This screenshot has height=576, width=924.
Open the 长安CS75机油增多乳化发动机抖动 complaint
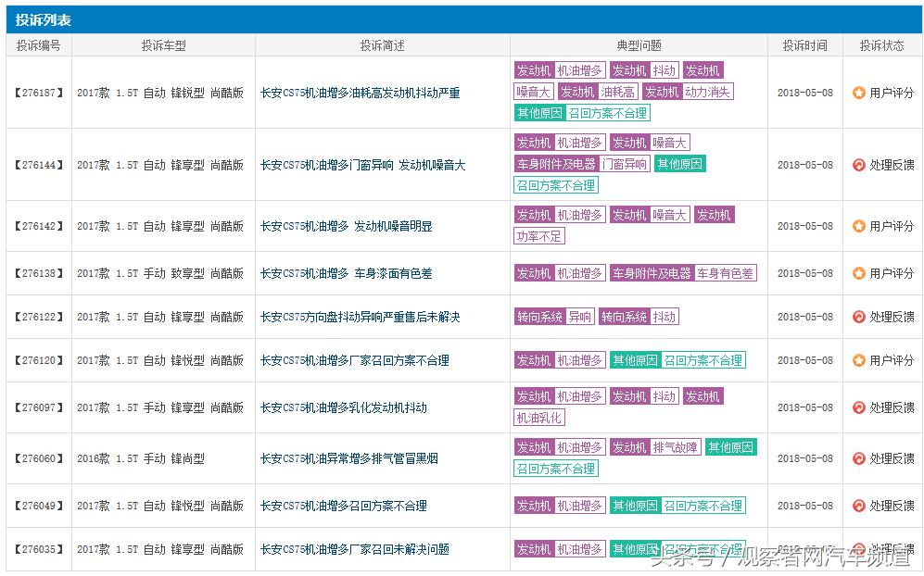(x=344, y=407)
